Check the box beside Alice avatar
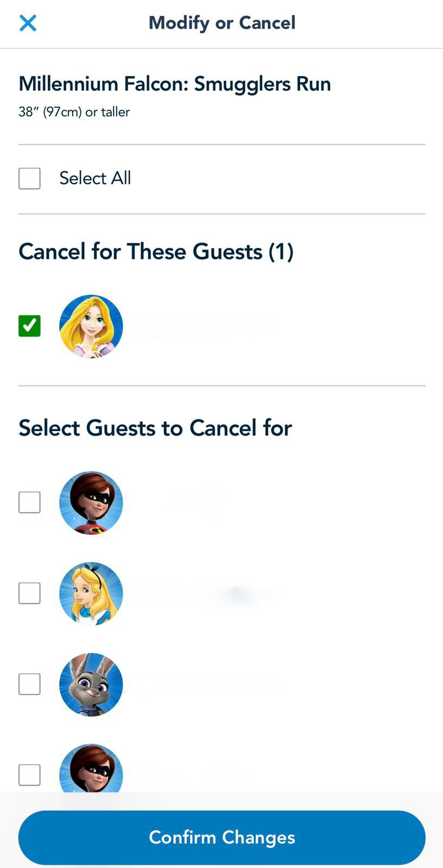Image resolution: width=443 pixels, height=868 pixels. (x=30, y=593)
